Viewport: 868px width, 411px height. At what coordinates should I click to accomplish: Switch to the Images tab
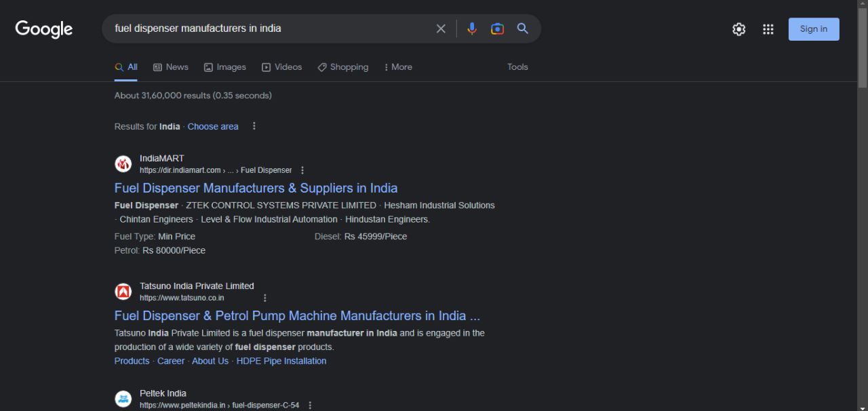(225, 67)
